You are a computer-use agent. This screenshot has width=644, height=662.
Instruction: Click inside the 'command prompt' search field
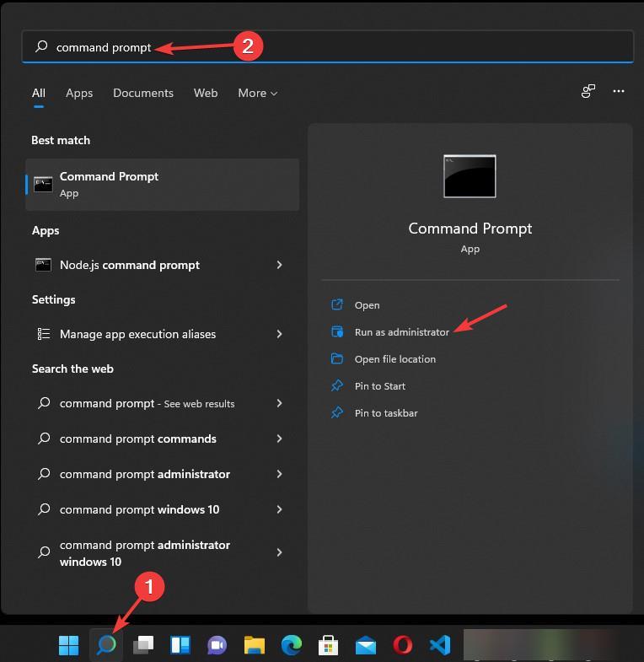click(x=328, y=46)
